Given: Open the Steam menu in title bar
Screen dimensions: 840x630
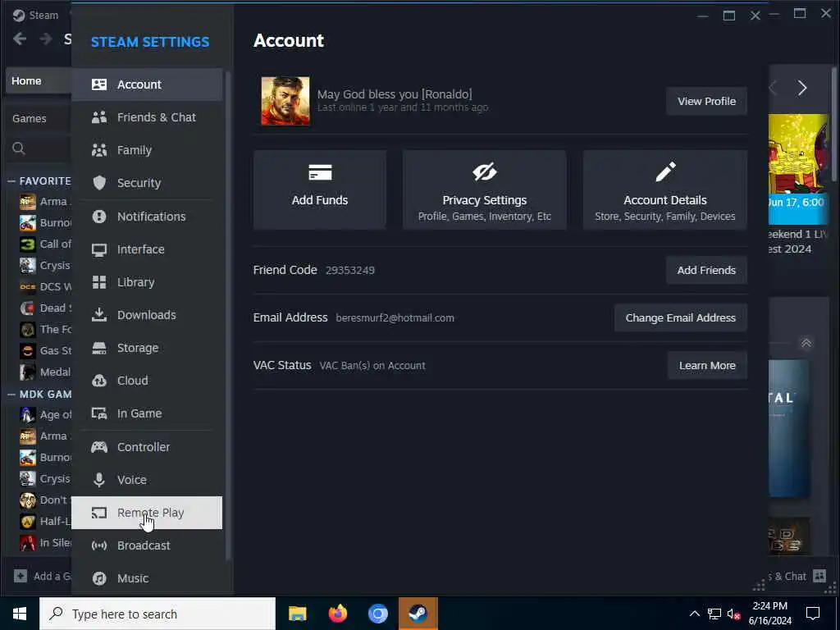Looking at the screenshot, I should pos(36,15).
